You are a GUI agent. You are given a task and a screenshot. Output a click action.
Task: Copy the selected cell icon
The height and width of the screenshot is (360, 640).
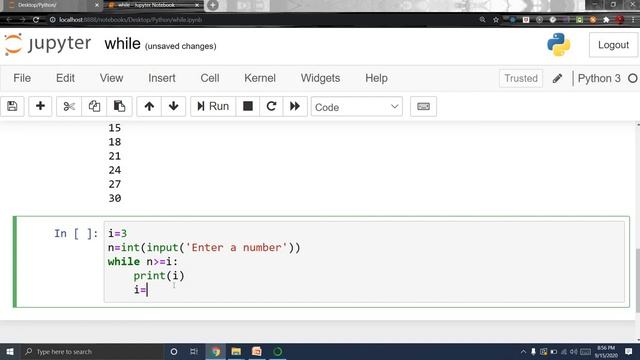coord(94,107)
